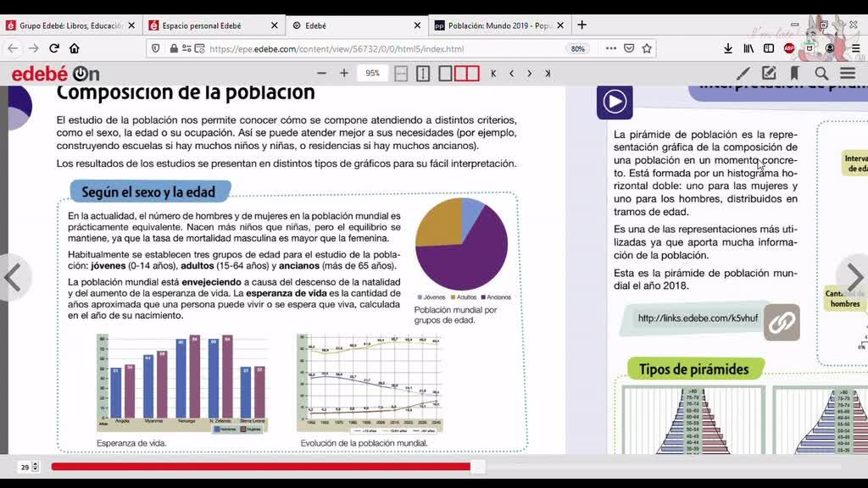This screenshot has width=868, height=488.
Task: Close the active Edebé tab
Action: click(x=417, y=25)
